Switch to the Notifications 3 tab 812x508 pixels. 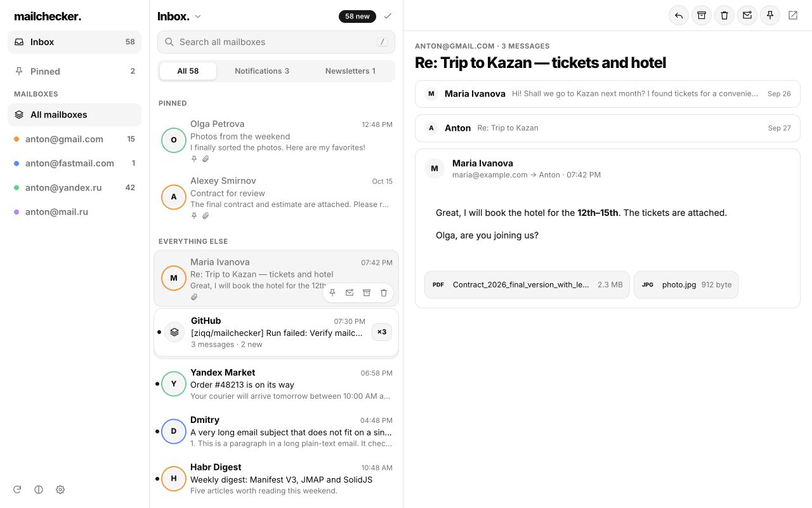262,71
